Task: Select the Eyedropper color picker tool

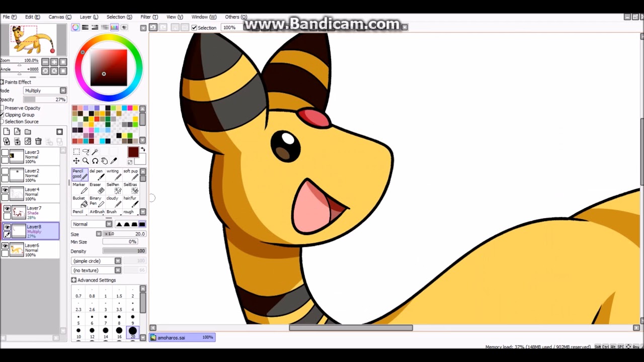Action: 114,161
